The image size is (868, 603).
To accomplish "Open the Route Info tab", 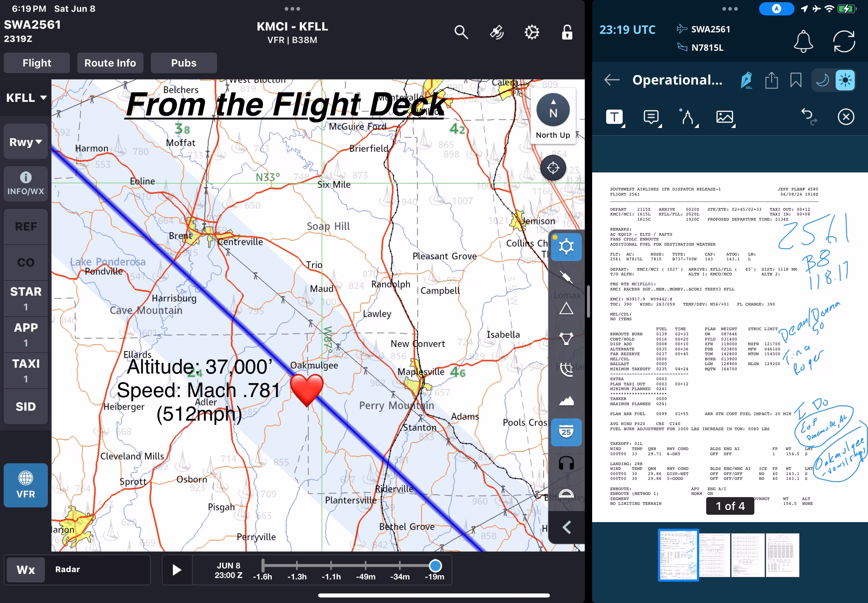I will (110, 63).
